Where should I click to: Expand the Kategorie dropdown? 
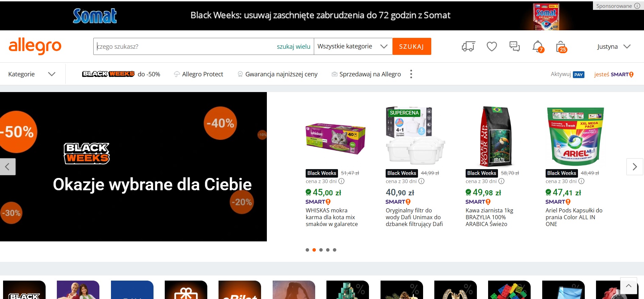click(x=32, y=74)
